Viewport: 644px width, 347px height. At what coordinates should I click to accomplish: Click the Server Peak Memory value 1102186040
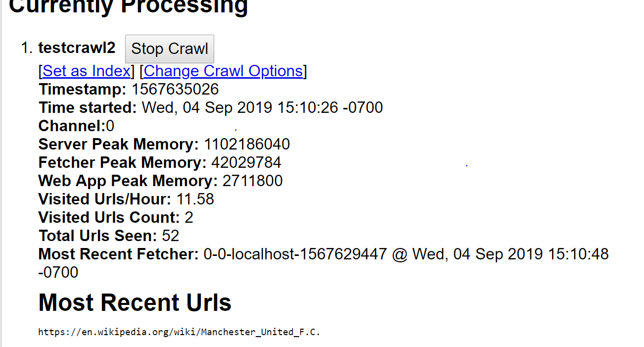click(247, 145)
